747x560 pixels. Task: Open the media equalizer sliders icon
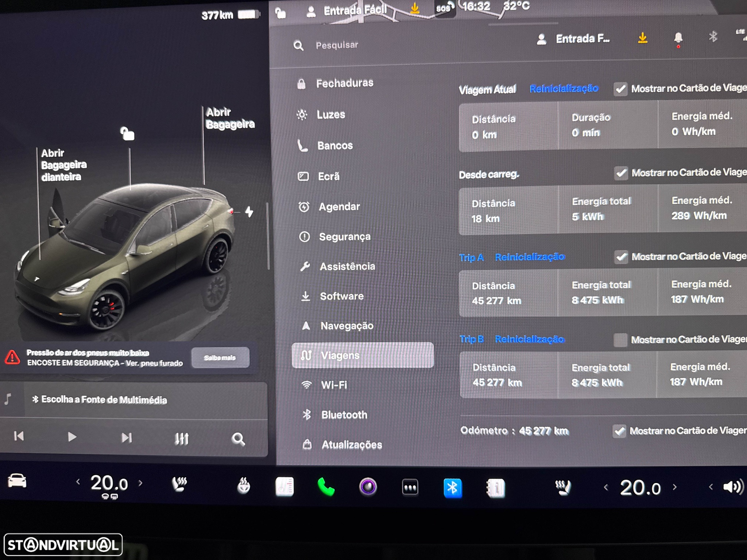click(181, 439)
